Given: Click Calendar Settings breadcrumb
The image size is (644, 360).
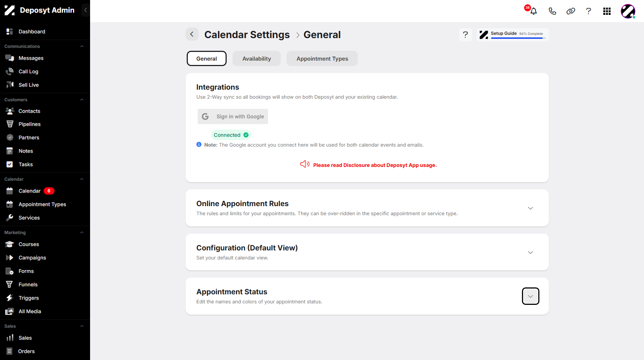Looking at the screenshot, I should tap(247, 35).
